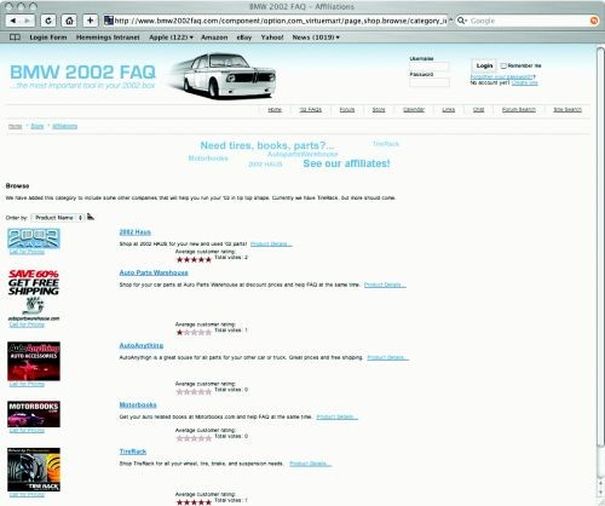Open Product Details for AutoAnything

coord(388,358)
